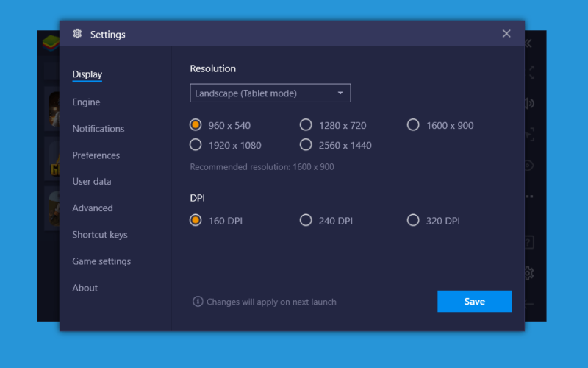The image size is (588, 368).
Task: Click the info icon beside changes notice
Action: click(198, 301)
